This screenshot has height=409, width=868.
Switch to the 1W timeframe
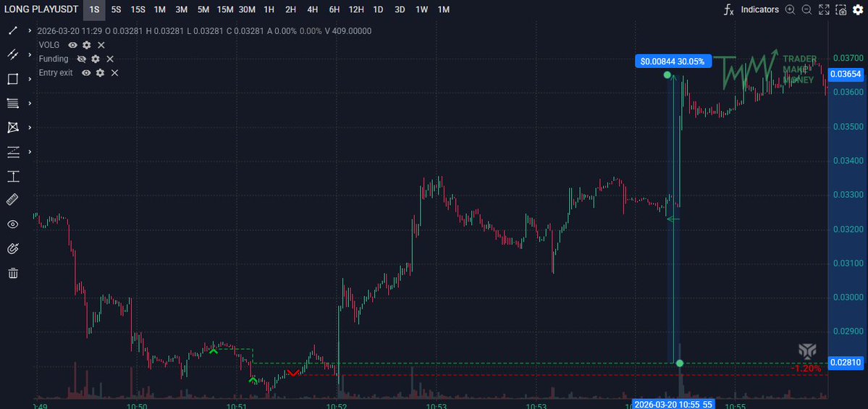(422, 9)
